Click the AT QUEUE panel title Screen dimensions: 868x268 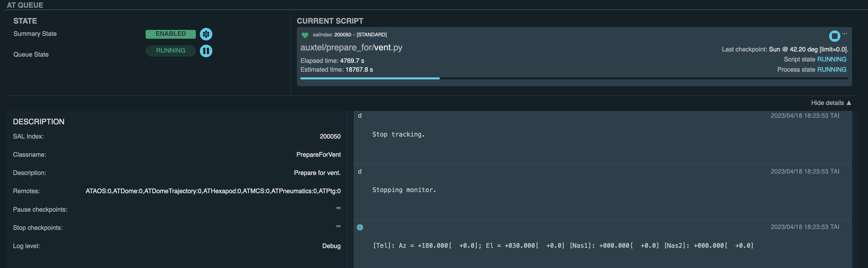[25, 5]
